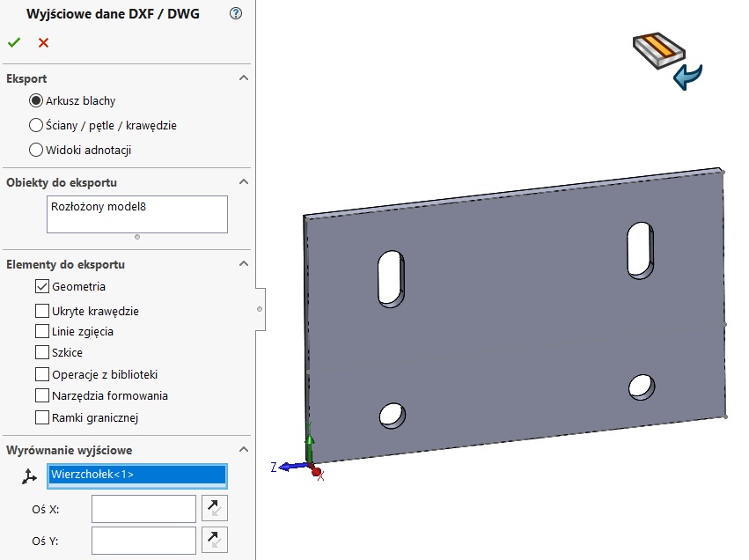This screenshot has width=749, height=560.
Task: Select Rozłożony model8 in the export list
Action: [x=99, y=206]
